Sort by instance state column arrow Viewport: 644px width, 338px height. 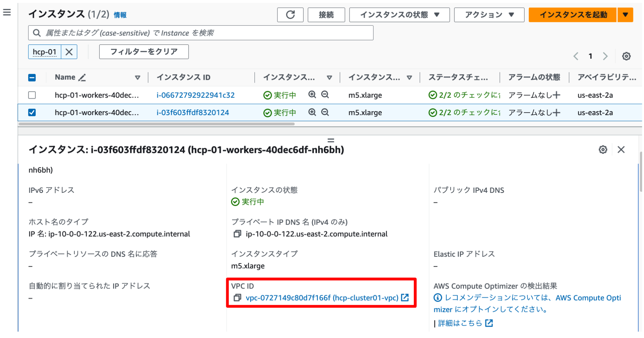point(329,78)
